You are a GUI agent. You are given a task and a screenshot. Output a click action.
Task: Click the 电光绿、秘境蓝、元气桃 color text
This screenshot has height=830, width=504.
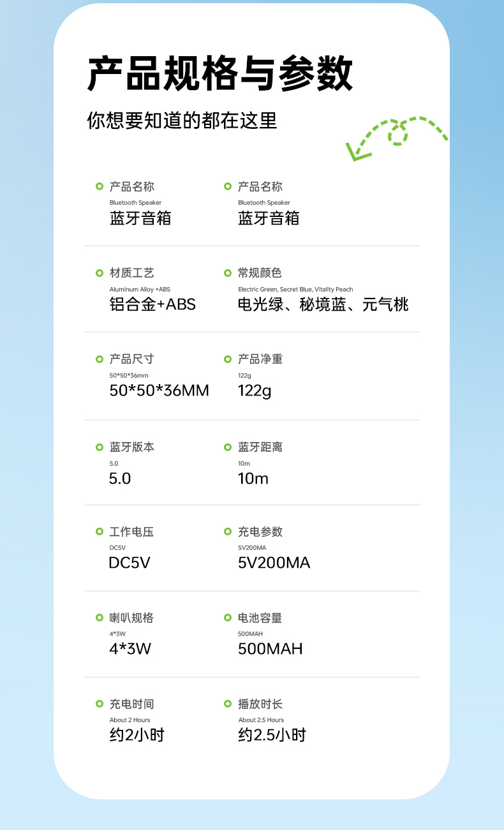[323, 304]
